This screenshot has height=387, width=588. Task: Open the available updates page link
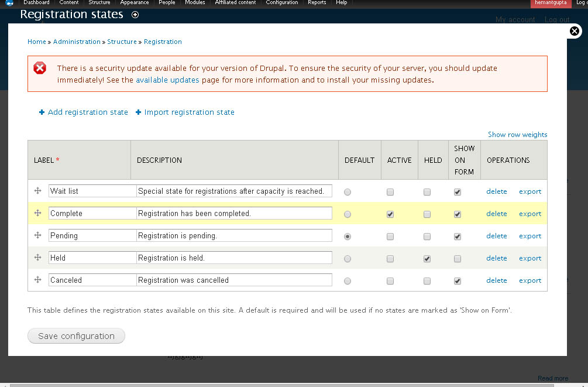pyautogui.click(x=167, y=80)
